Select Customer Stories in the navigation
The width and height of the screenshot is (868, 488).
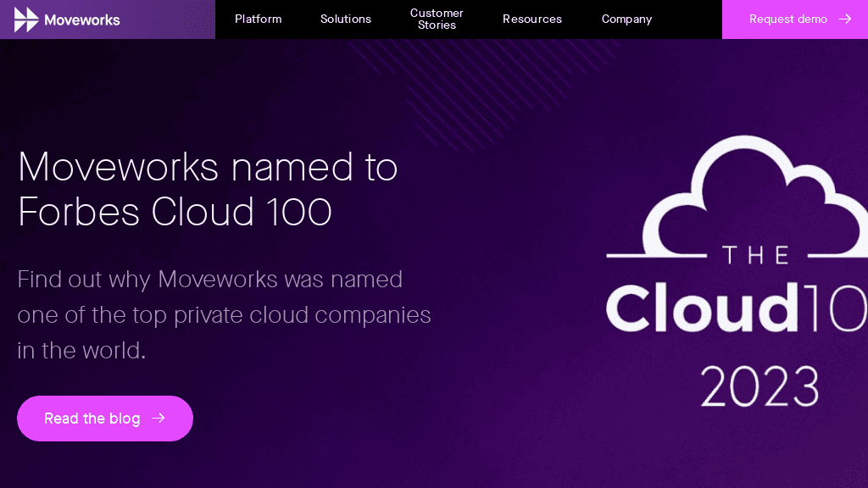point(437,19)
